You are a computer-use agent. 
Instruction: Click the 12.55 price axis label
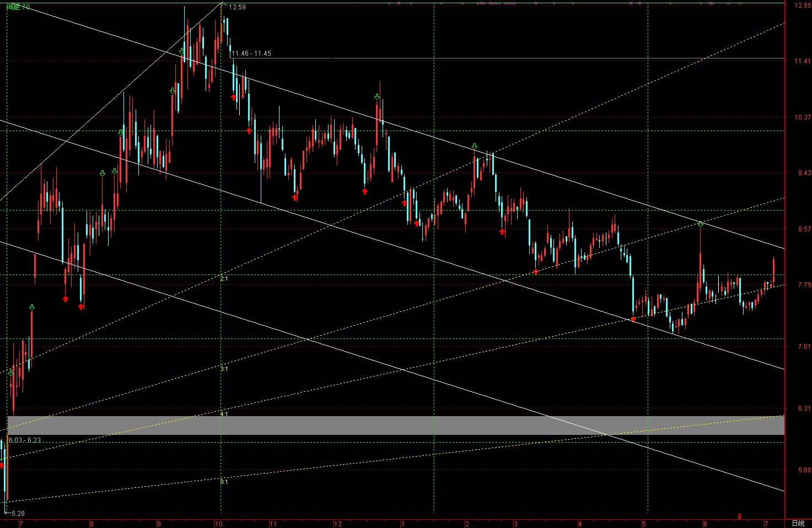tap(802, 6)
